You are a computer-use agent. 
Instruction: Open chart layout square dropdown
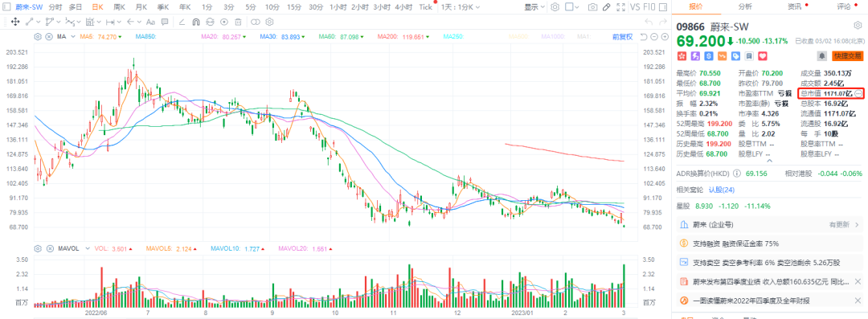click(x=572, y=7)
